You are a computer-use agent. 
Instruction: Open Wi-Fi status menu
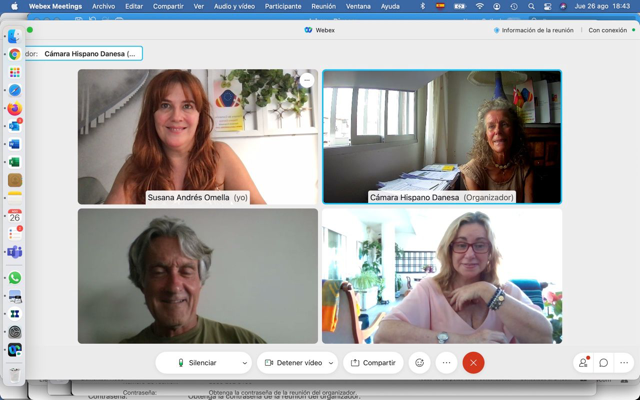click(480, 6)
